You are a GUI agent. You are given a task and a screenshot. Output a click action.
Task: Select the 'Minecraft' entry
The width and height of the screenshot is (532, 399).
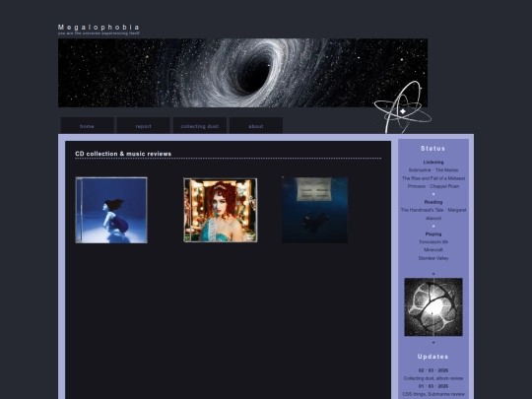pyautogui.click(x=433, y=249)
